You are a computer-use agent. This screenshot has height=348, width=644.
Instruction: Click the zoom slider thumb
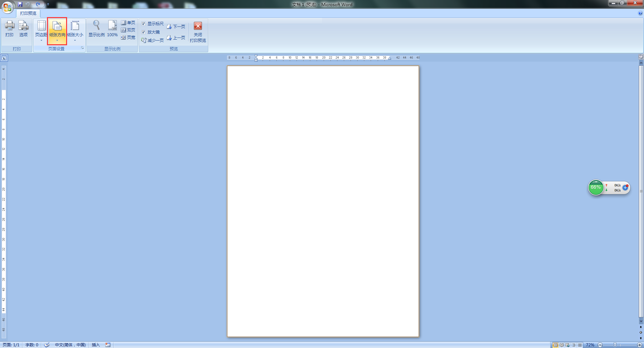(x=615, y=345)
